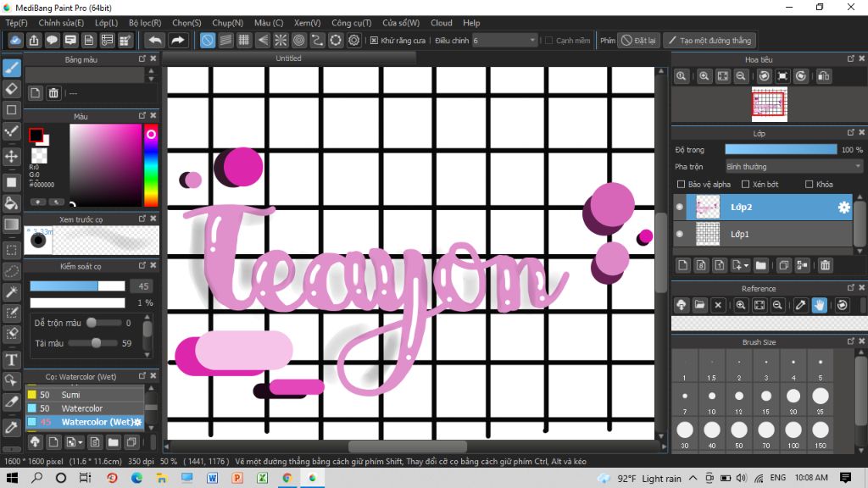
Task: Click Tạo một đường thẳng button
Action: click(x=709, y=41)
